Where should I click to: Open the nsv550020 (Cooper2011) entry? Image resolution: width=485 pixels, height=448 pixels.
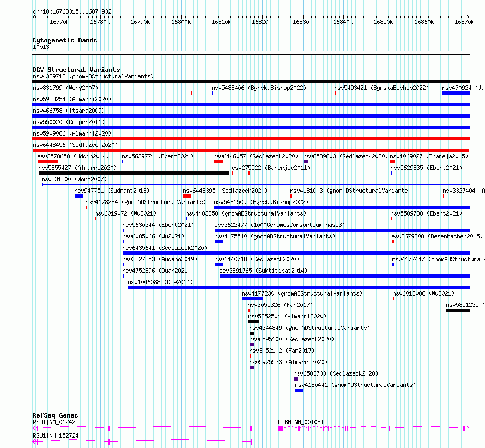coord(69,122)
